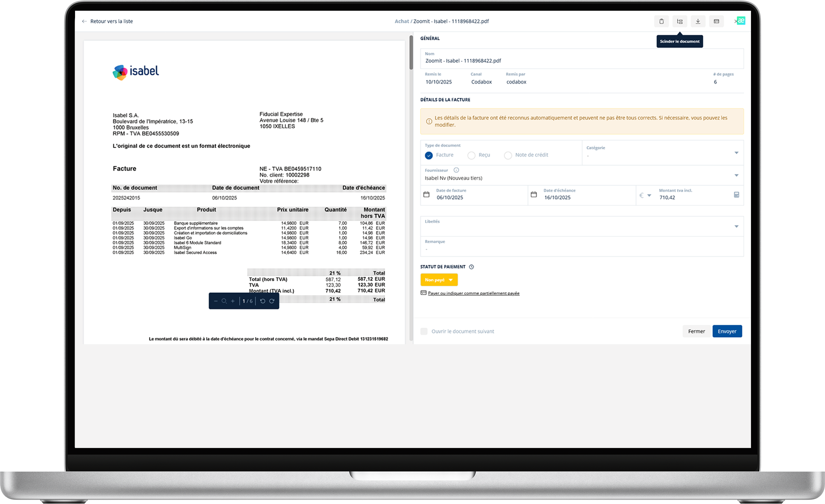Expand the Libellés dropdown
The height and width of the screenshot is (504, 825).
pyautogui.click(x=736, y=226)
